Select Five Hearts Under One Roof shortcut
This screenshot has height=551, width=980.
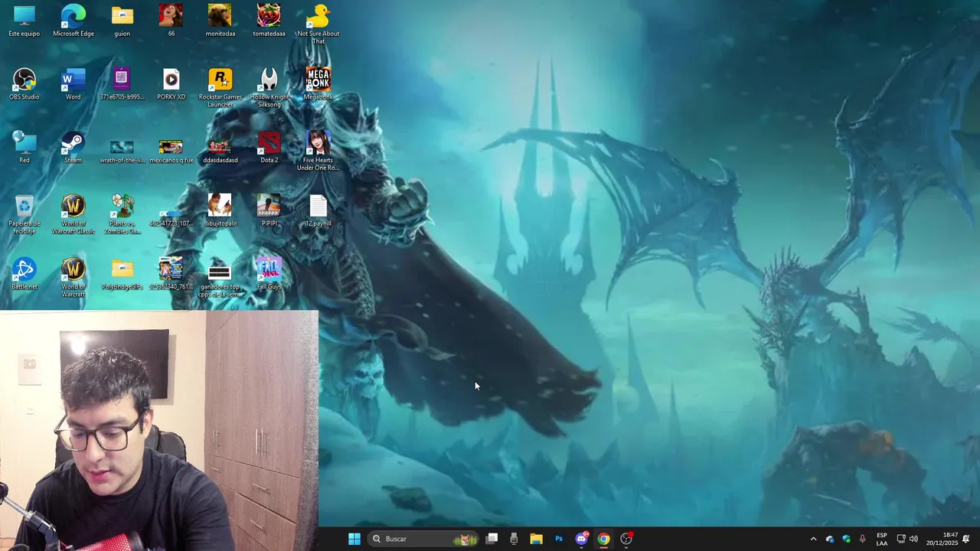318,151
